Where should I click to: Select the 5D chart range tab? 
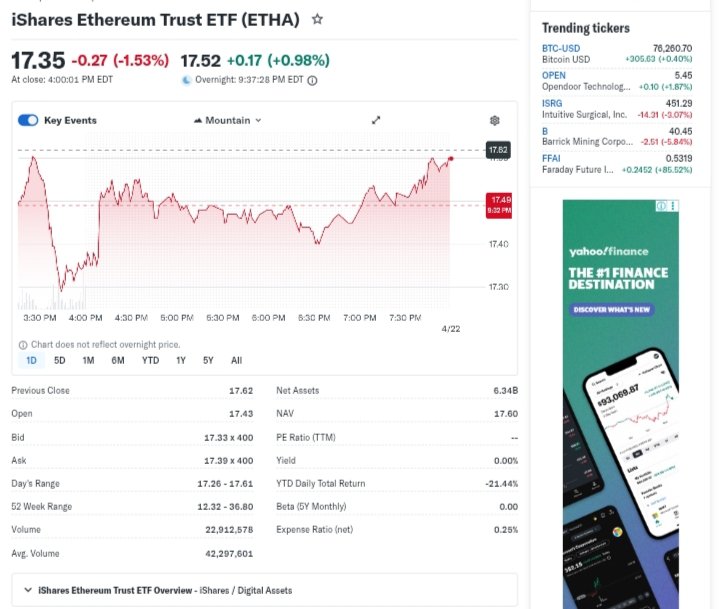(60, 360)
